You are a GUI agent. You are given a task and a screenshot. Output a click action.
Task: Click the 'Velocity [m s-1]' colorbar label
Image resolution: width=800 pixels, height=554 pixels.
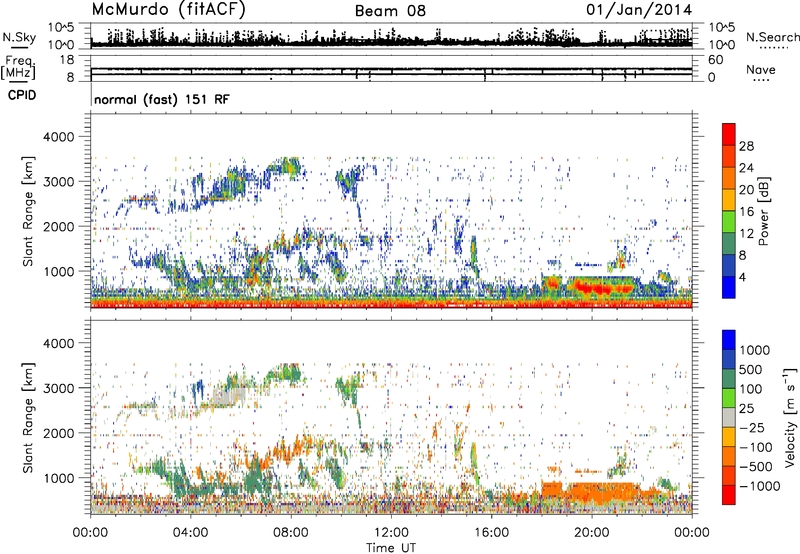pos(790,417)
